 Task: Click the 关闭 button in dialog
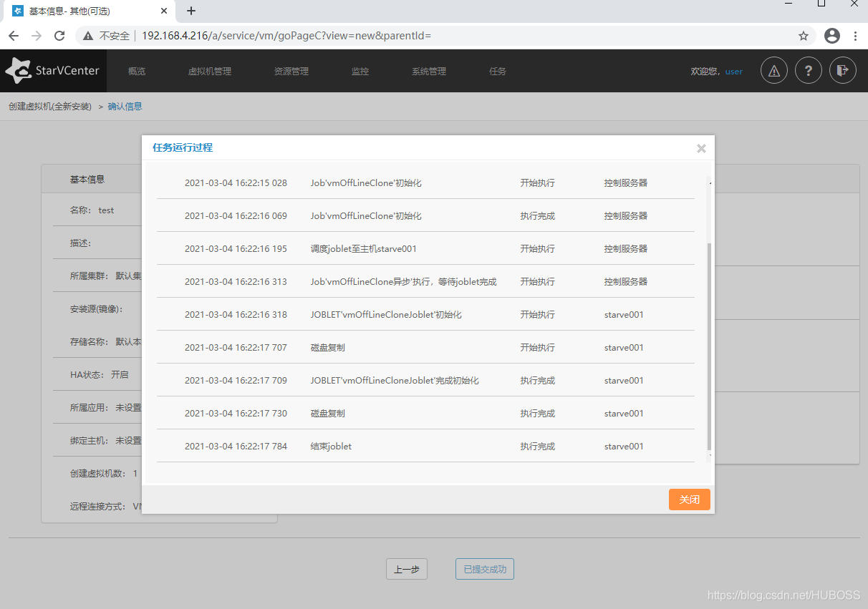point(690,500)
